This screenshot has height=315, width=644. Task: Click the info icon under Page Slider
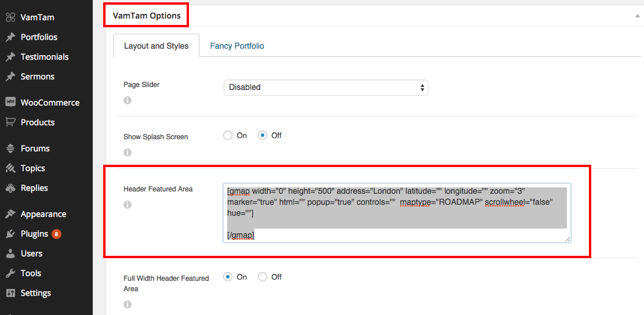click(128, 100)
